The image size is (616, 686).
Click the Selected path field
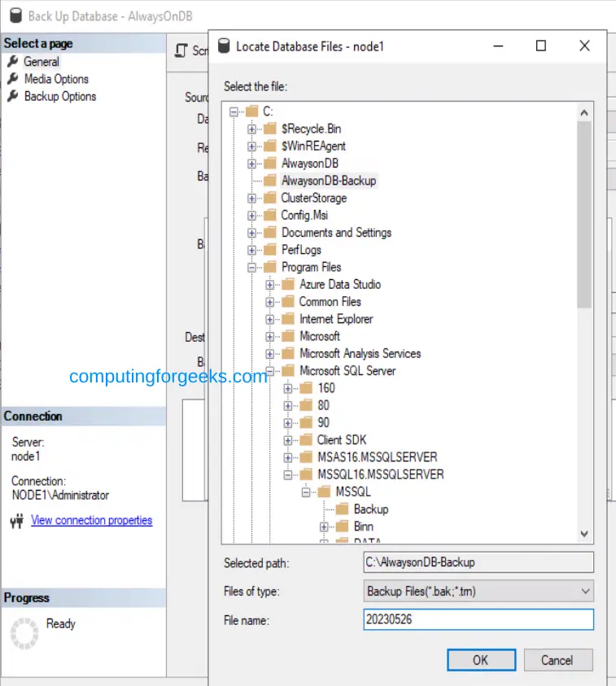(478, 562)
